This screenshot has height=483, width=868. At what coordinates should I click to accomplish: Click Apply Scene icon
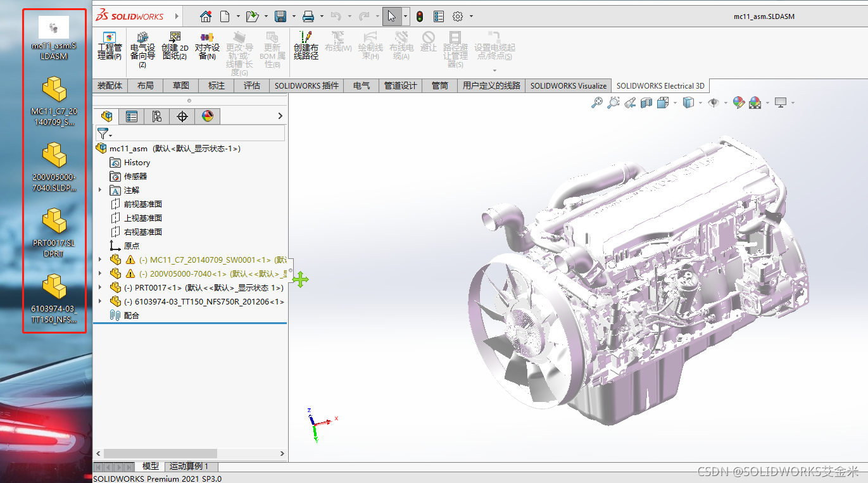[755, 103]
